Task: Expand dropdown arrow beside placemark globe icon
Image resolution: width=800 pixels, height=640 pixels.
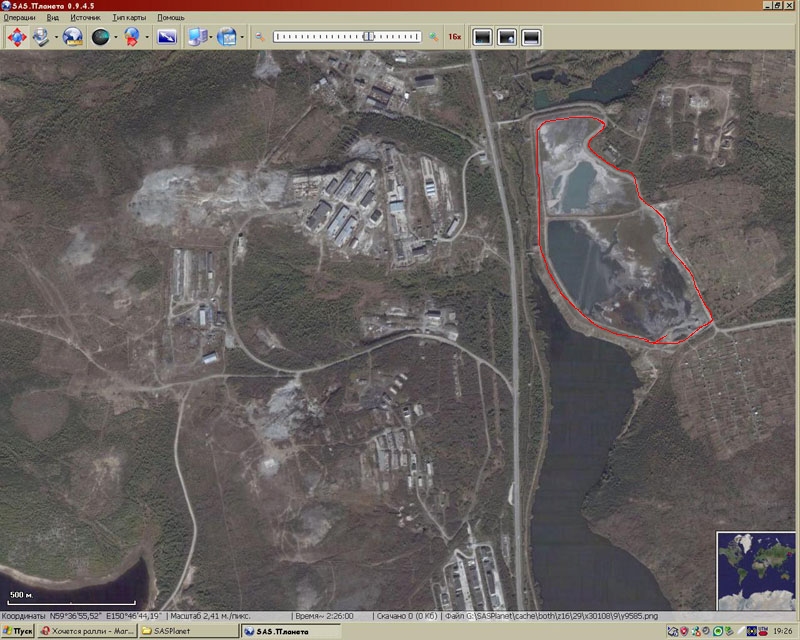Action: pos(146,37)
